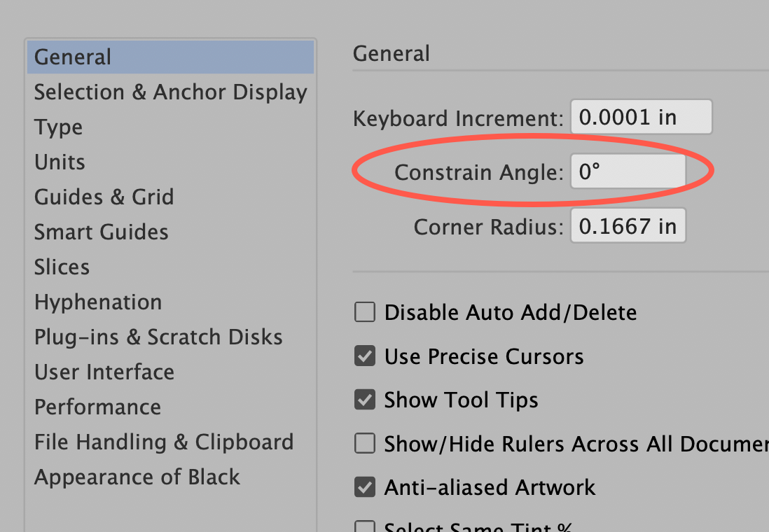
Task: Open Hyphenation preferences
Action: [x=98, y=302]
